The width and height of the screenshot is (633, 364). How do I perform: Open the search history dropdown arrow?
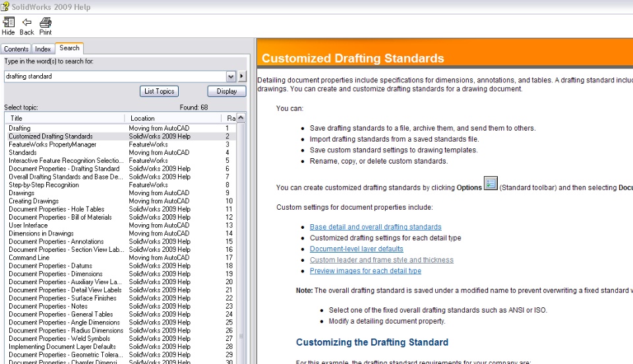[x=231, y=76]
